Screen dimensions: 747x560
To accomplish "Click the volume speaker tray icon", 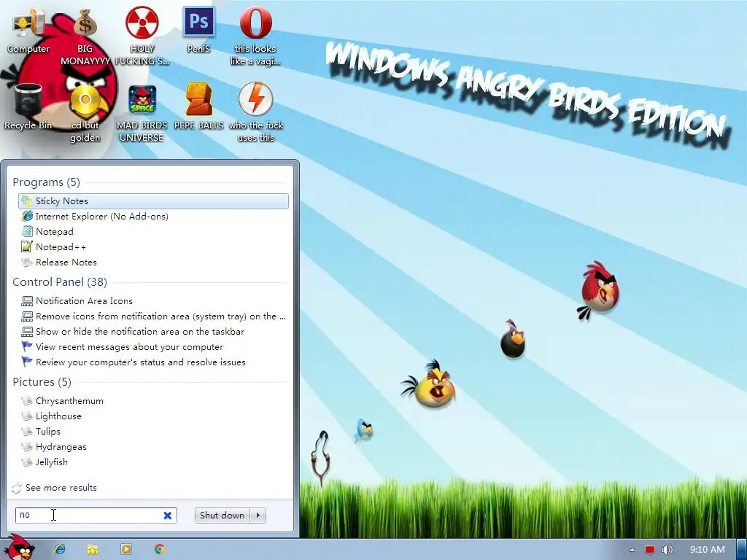I will (667, 550).
